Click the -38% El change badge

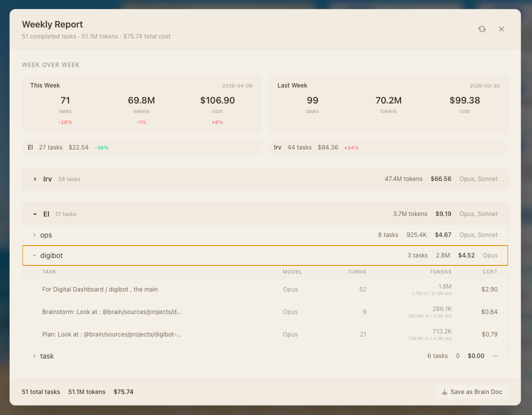tap(101, 147)
